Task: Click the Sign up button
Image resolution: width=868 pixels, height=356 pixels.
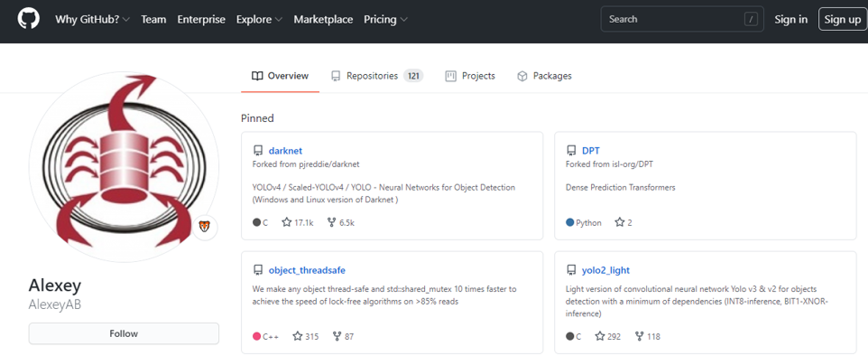Action: point(843,19)
